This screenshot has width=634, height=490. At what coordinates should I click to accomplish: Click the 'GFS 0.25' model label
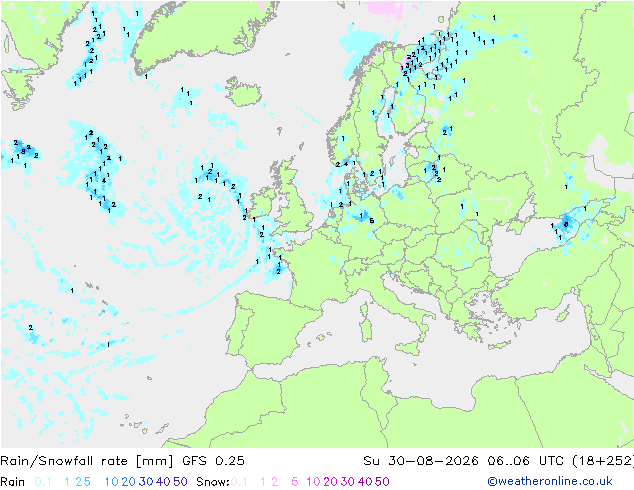pyautogui.click(x=213, y=460)
